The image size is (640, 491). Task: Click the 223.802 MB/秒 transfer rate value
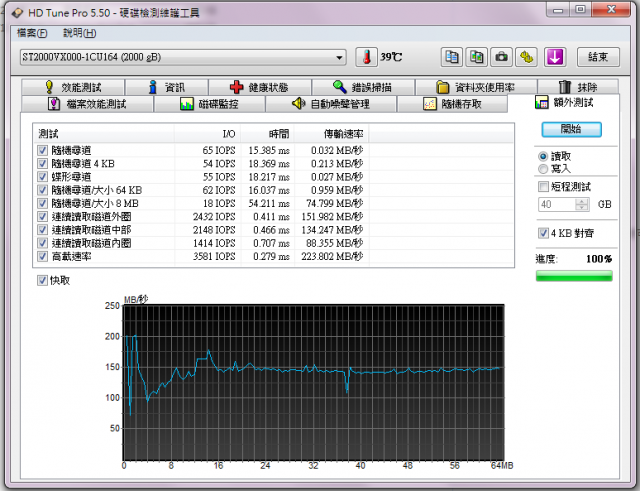tap(332, 256)
